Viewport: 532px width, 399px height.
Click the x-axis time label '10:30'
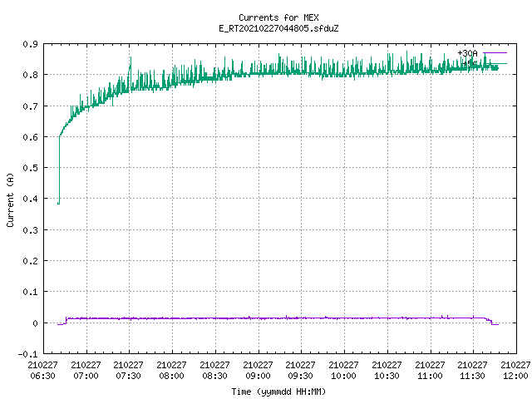pyautogui.click(x=387, y=376)
